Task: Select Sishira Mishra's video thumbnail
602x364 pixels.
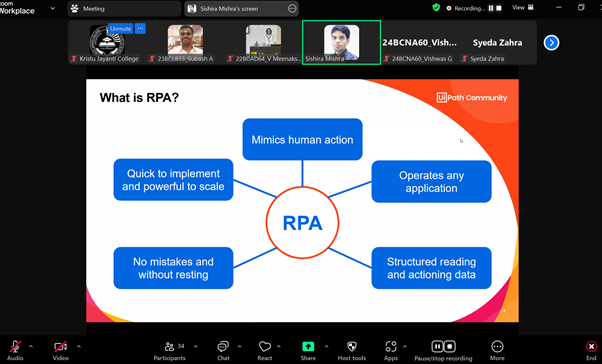Action: (341, 42)
